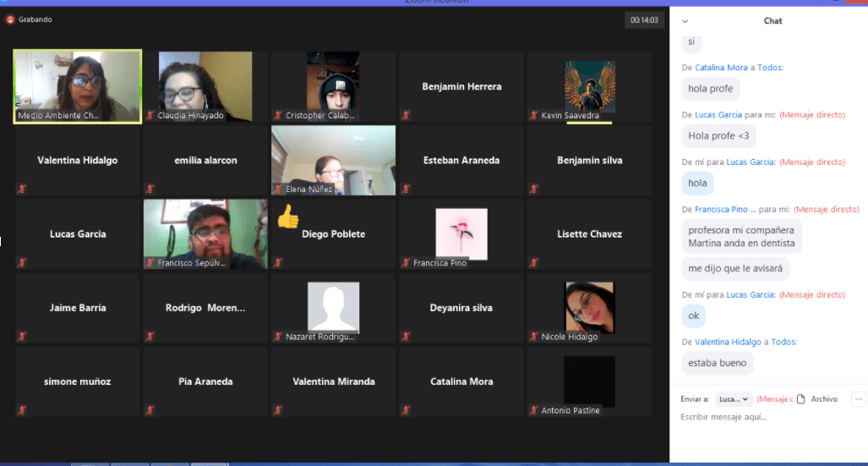Open the 'Enviar a' recipient dropdown
This screenshot has height=466, width=868.
click(734, 399)
